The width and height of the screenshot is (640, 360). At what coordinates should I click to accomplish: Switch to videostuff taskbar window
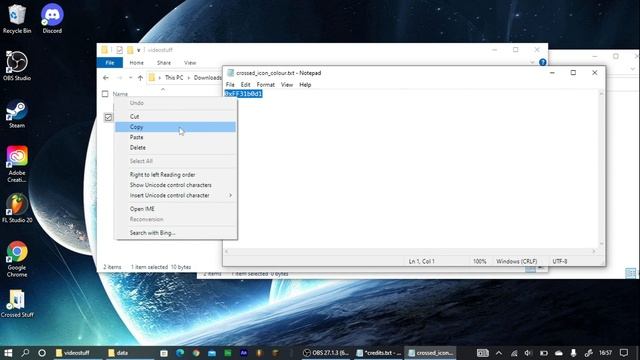(x=78, y=353)
